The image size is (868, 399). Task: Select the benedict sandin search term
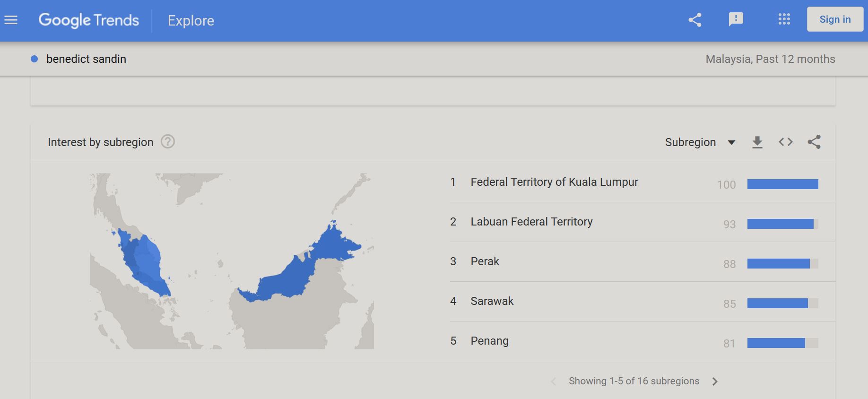pyautogui.click(x=86, y=59)
